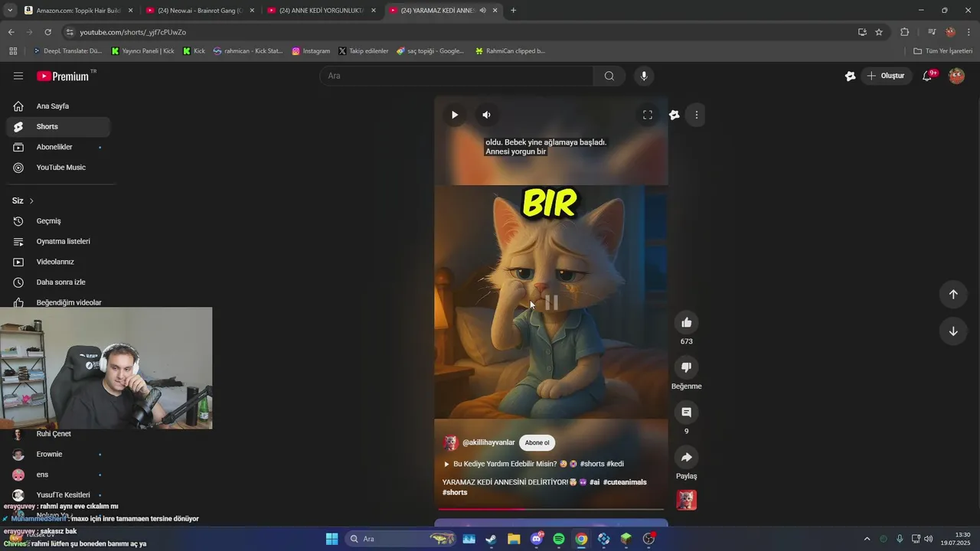Open Oynatma listeleri in the sidebar

coord(58,241)
